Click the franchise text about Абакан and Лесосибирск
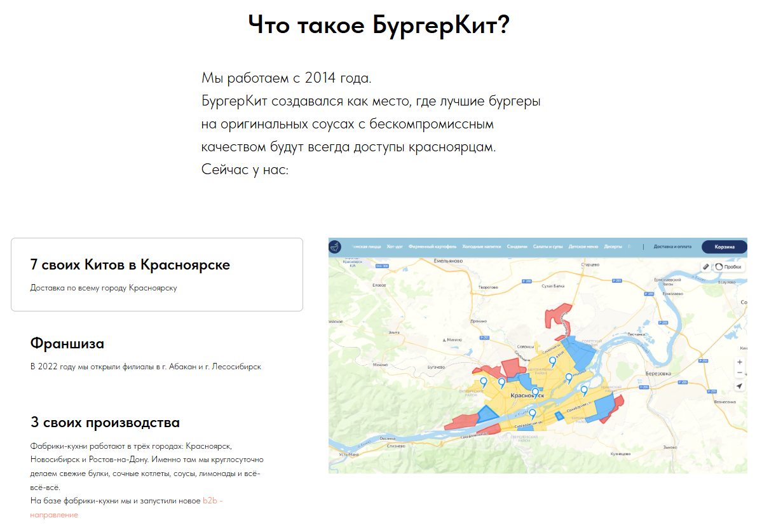The width and height of the screenshot is (762, 532). [146, 367]
